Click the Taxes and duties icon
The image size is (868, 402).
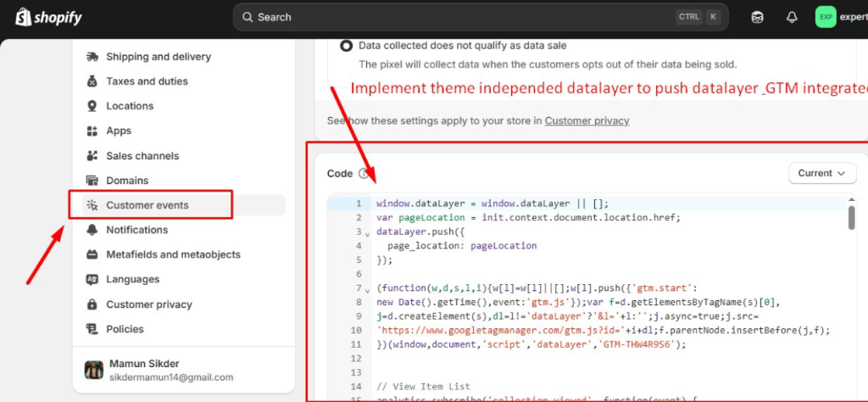pyautogui.click(x=92, y=81)
